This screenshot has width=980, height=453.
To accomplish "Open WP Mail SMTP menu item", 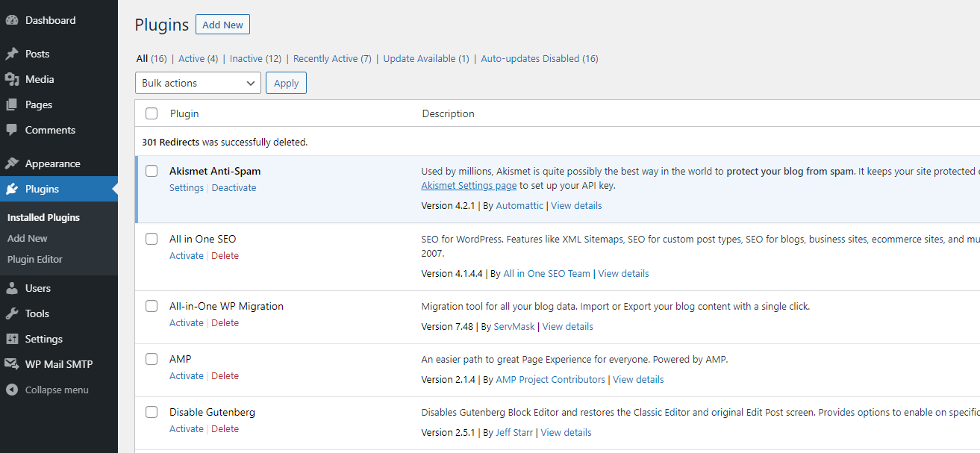I will click(59, 364).
